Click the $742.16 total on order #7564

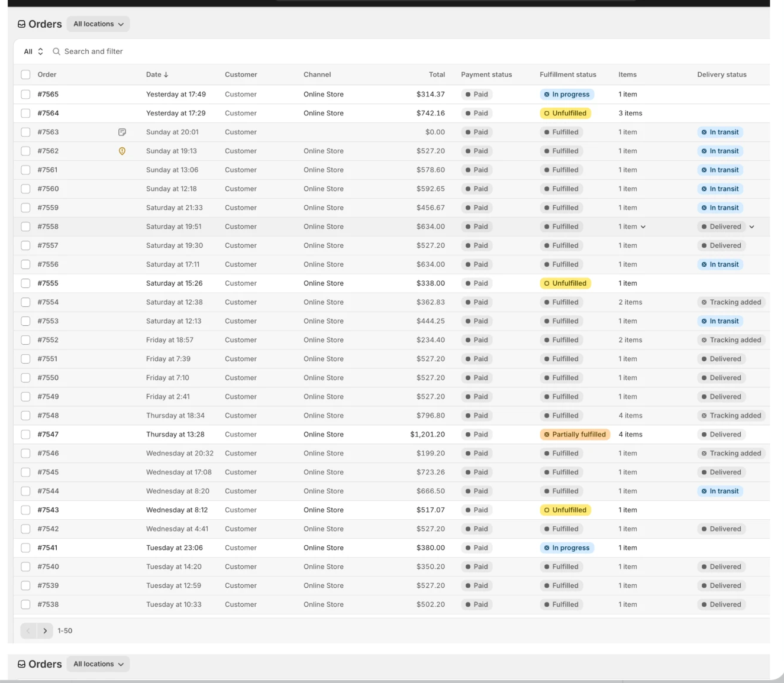click(431, 114)
